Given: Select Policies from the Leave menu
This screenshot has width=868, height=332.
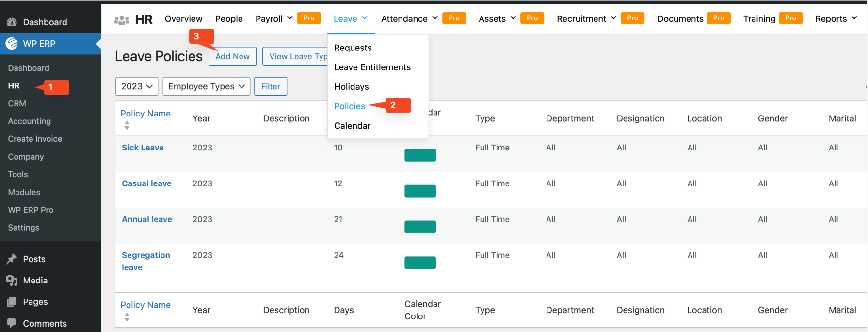Looking at the screenshot, I should coord(349,106).
